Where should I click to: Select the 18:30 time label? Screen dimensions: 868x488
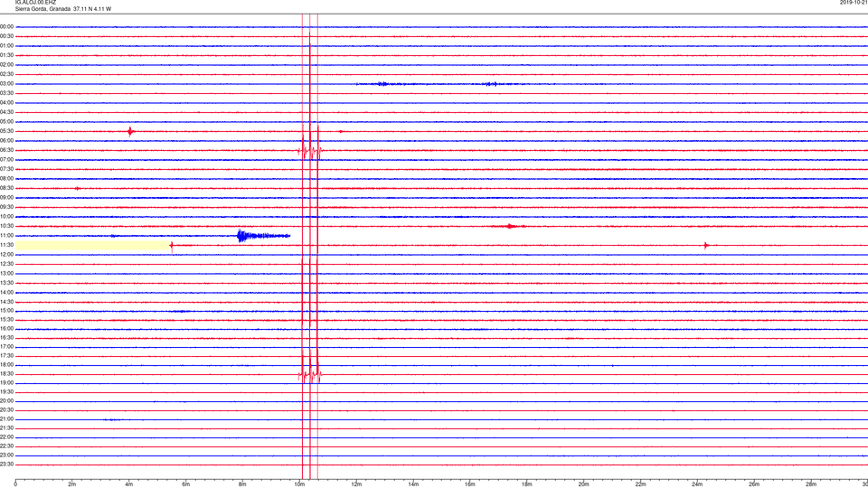click(6, 374)
